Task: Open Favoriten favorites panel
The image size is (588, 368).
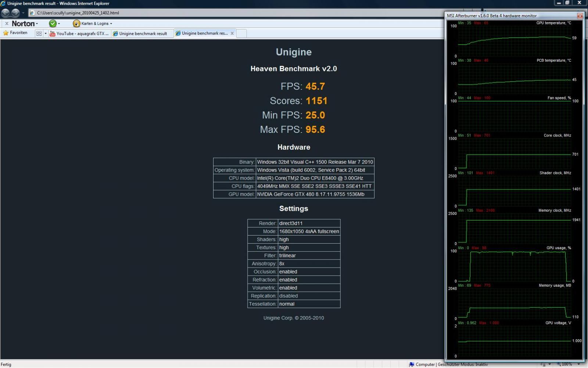Action: [x=15, y=33]
